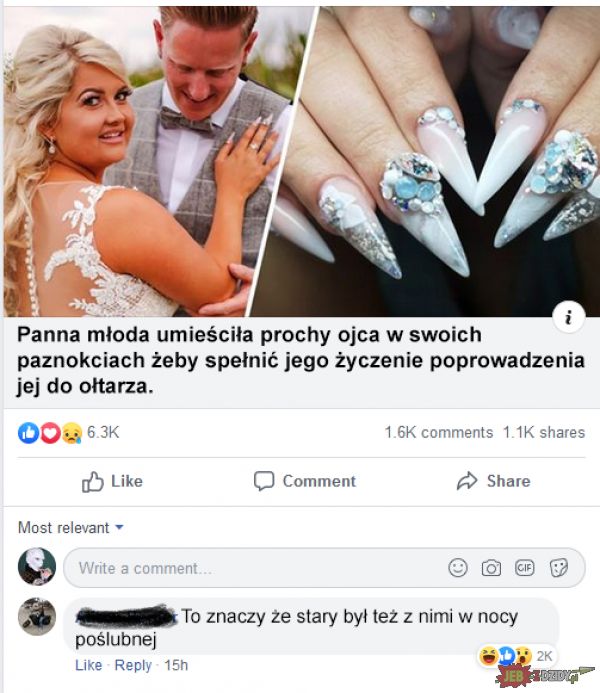Click the speech bubble Comment icon
This screenshot has height=693, width=600.
click(264, 481)
